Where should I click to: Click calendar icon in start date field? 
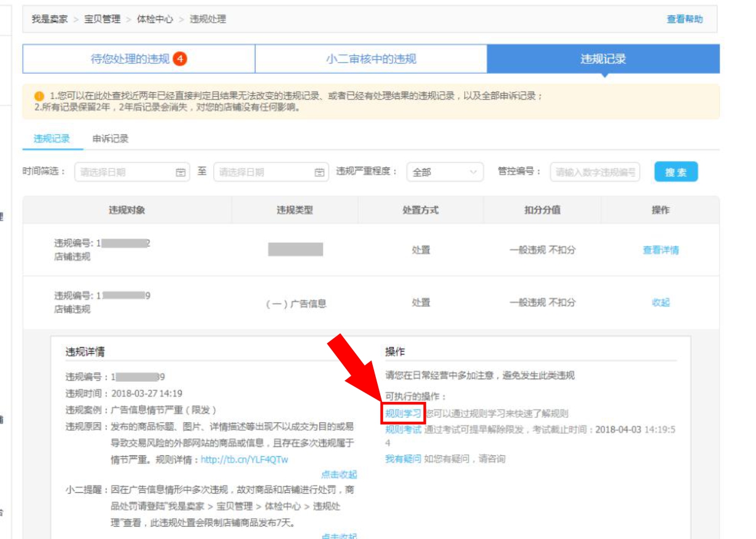(x=181, y=173)
